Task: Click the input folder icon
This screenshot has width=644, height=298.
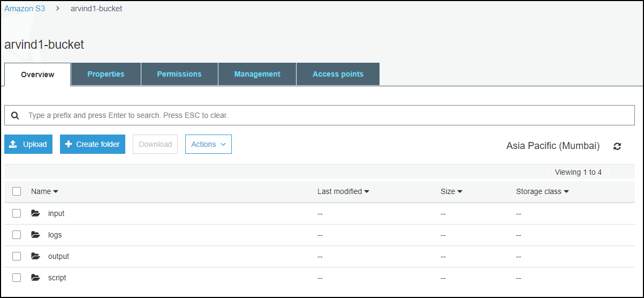Action: pyautogui.click(x=36, y=213)
